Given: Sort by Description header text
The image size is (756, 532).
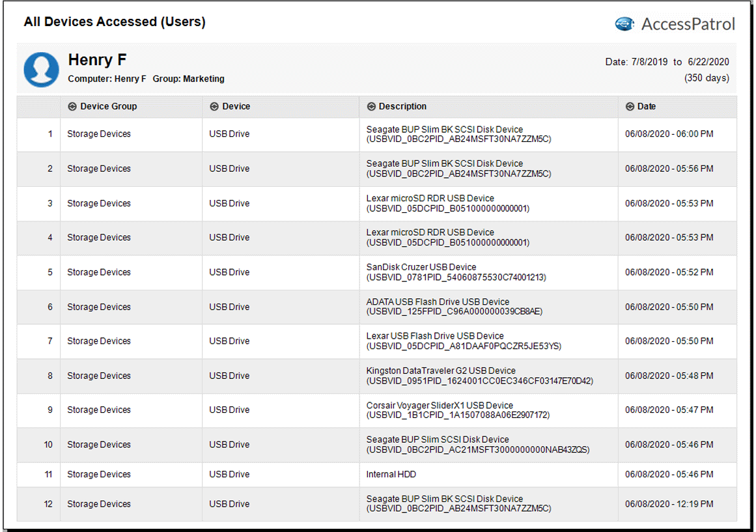Looking at the screenshot, I should 402,107.
